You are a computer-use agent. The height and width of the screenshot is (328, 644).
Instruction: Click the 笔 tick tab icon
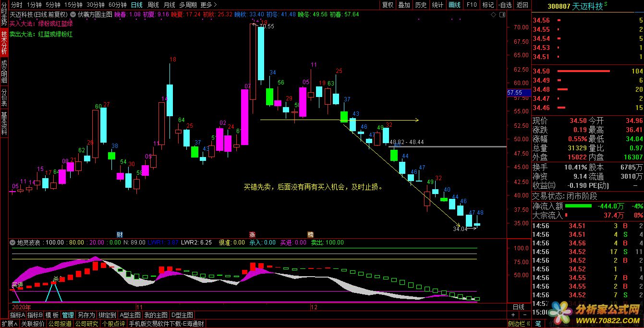pos(538,324)
